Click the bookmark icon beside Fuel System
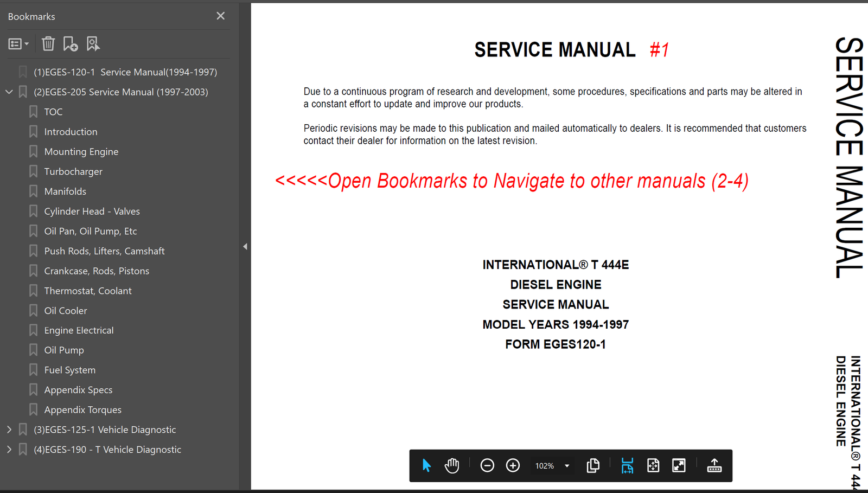Viewport: 868px width, 493px height. [x=33, y=370]
